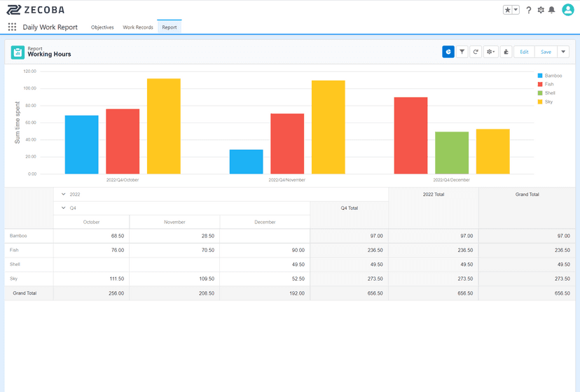The width and height of the screenshot is (580, 392).
Task: Toggle the chart view button
Action: pyautogui.click(x=448, y=52)
